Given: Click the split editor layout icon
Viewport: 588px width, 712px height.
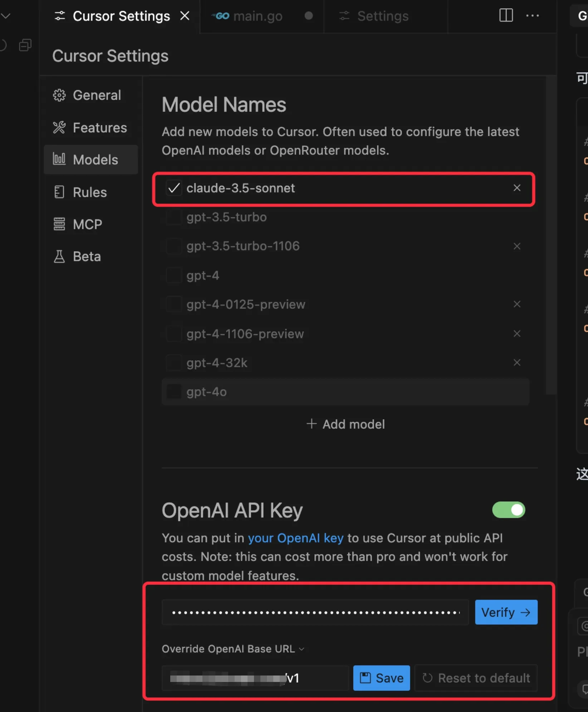Looking at the screenshot, I should (506, 15).
